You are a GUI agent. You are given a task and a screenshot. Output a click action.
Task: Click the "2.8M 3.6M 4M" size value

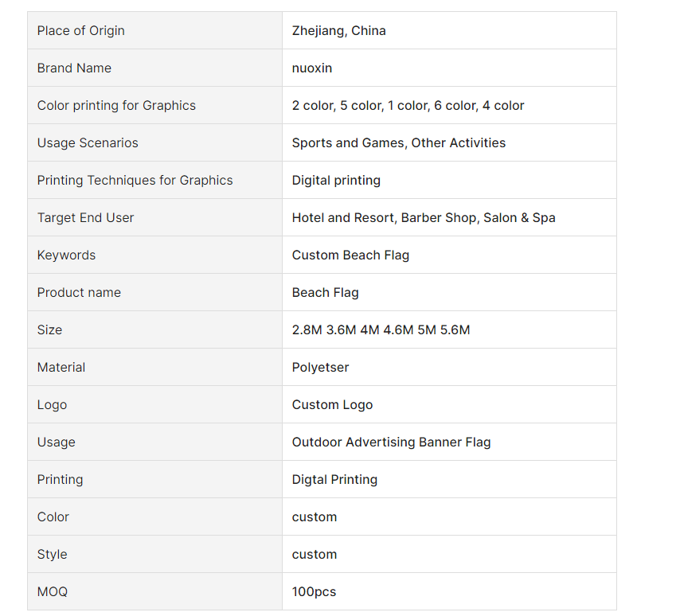tap(381, 330)
